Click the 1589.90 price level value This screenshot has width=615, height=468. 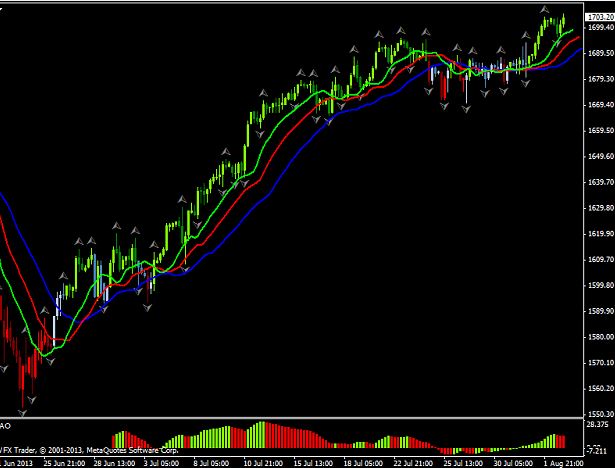coord(601,311)
